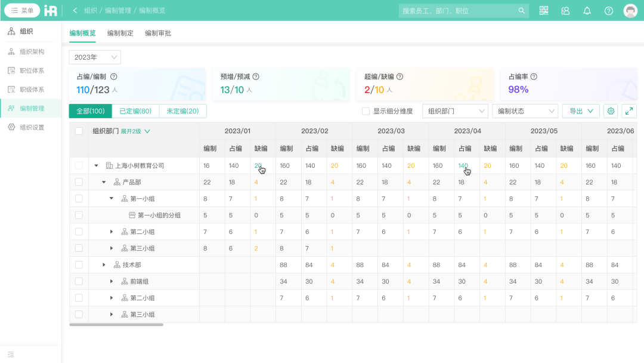Collapse the 上海小树教育公司 tree node
Image resolution: width=644 pixels, height=363 pixels.
click(x=96, y=165)
